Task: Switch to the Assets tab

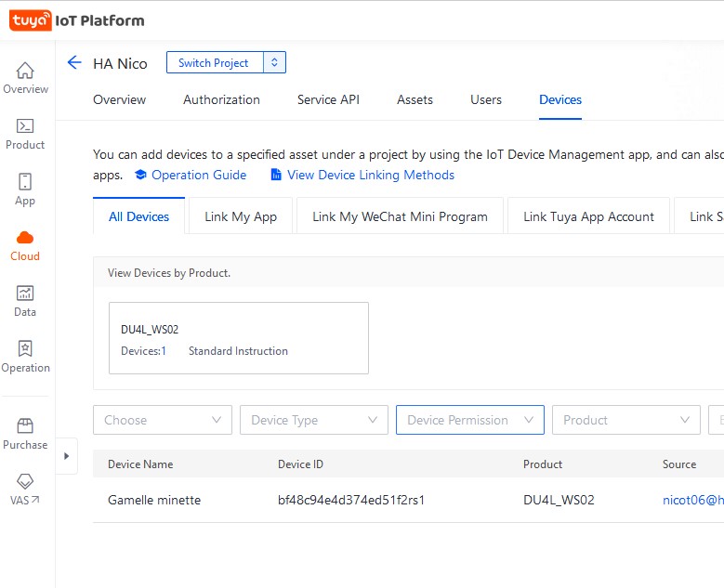Action: click(415, 99)
